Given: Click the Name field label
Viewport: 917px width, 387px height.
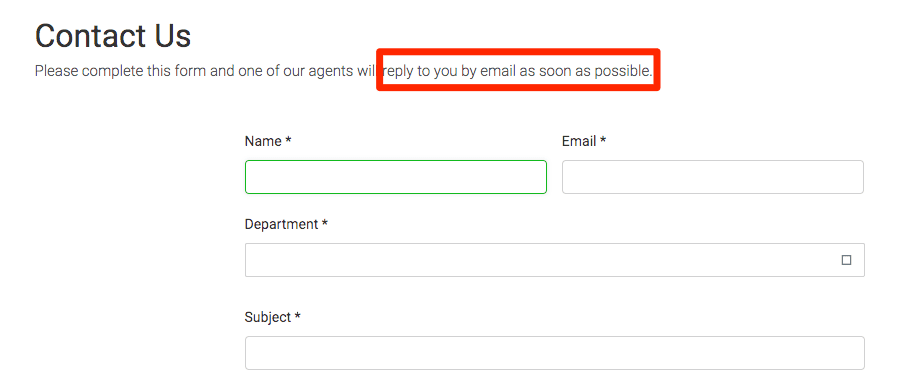Looking at the screenshot, I should [x=263, y=141].
